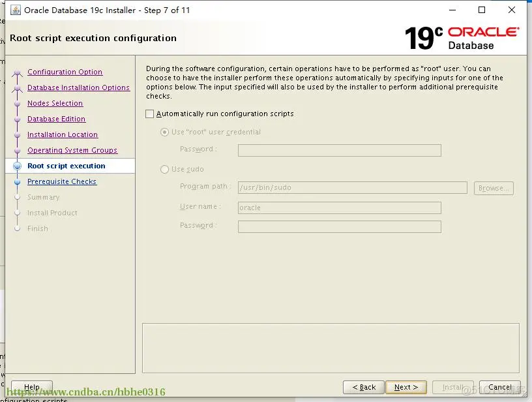
Task: Click the Root script execution step bullet
Action: coord(18,166)
